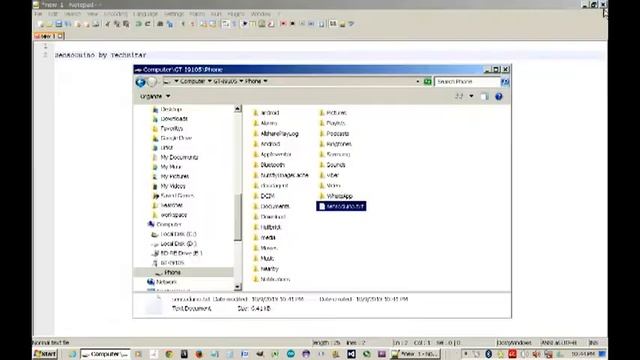The width and height of the screenshot is (640, 360).
Task: Click the Change your view icon in Explorer
Action: click(460, 96)
